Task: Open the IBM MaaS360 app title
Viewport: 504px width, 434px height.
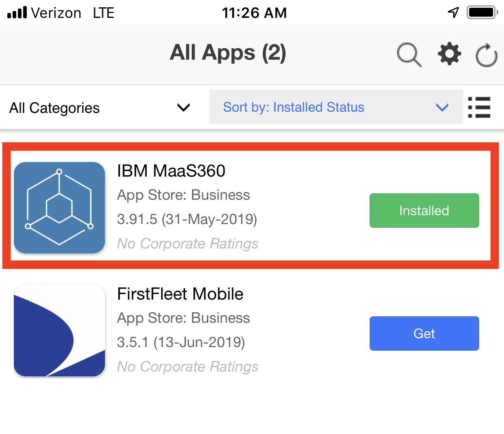Action: (x=171, y=171)
